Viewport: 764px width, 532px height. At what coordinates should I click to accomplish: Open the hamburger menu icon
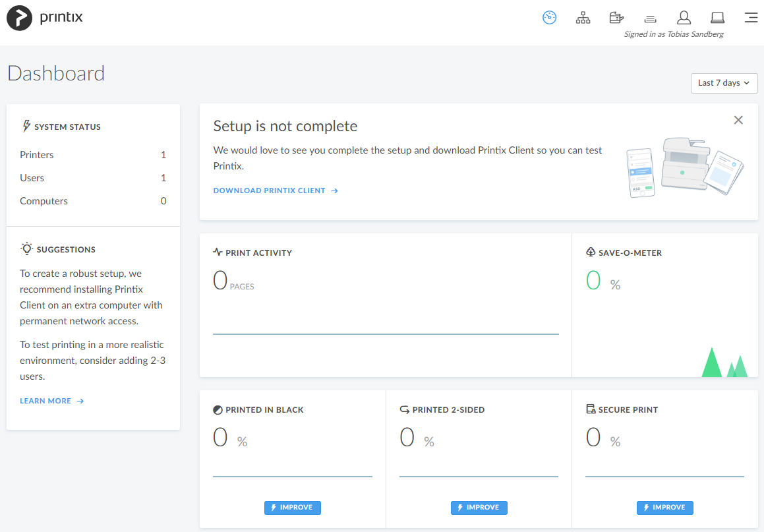[x=751, y=18]
